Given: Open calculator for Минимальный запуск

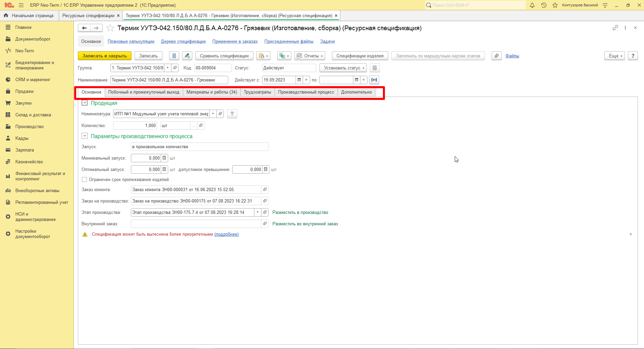Looking at the screenshot, I should pyautogui.click(x=164, y=158).
